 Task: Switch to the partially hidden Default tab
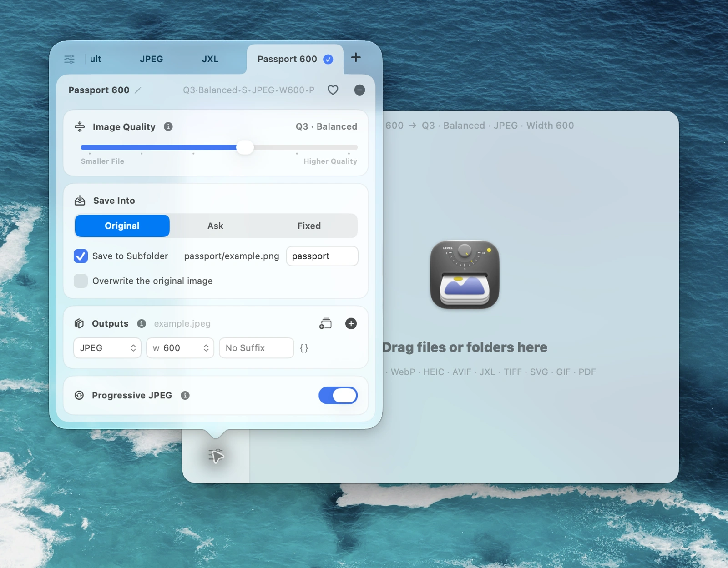(x=96, y=59)
